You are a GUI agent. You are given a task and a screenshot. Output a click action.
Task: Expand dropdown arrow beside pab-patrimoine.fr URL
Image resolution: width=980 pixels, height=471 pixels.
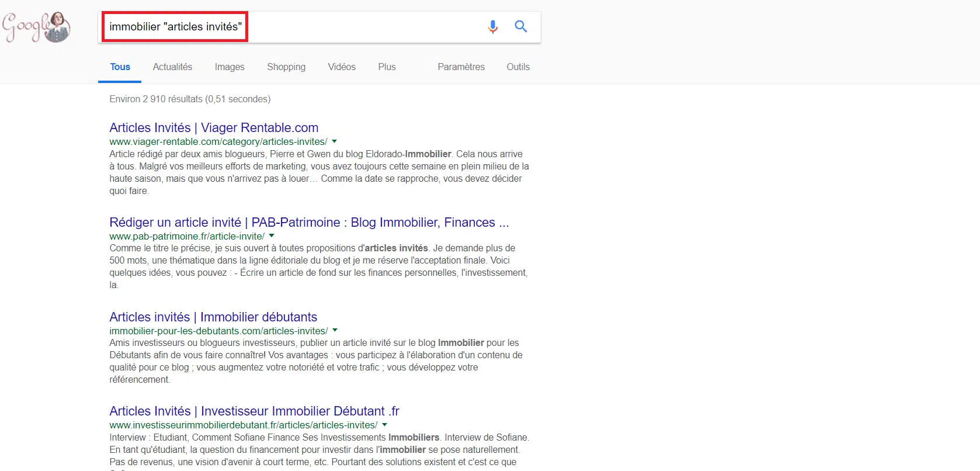[272, 236]
